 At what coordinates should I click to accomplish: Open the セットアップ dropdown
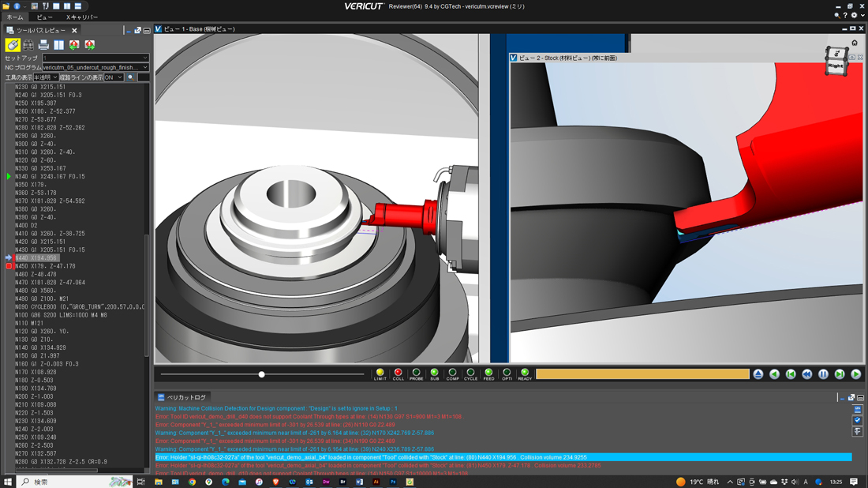point(95,58)
